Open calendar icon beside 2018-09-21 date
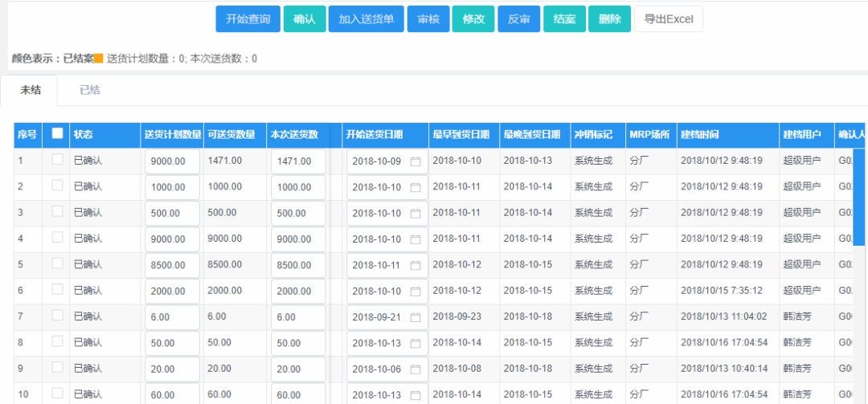Viewport: 868px width, 404px height. 416,317
